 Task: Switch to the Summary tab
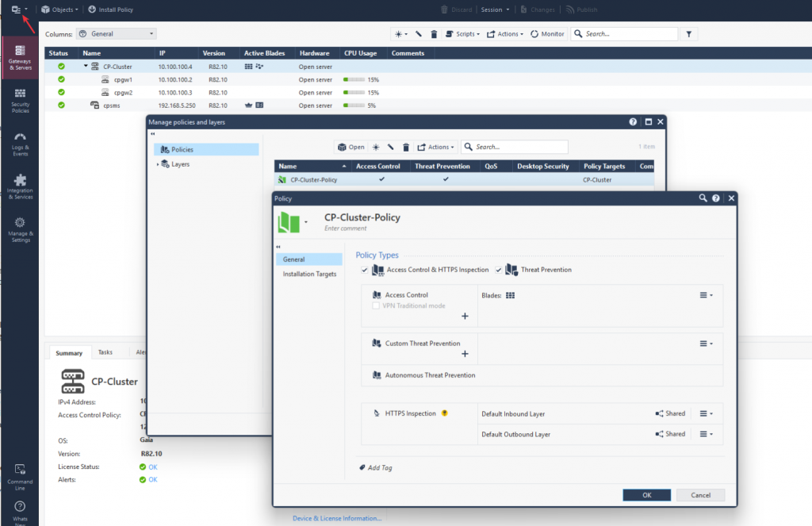(69, 353)
